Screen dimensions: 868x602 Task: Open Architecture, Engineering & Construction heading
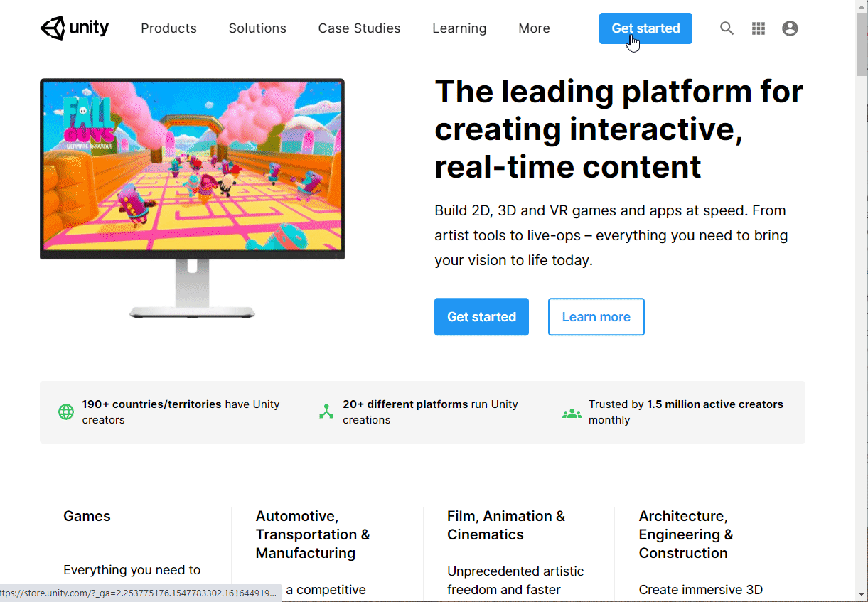pos(686,534)
